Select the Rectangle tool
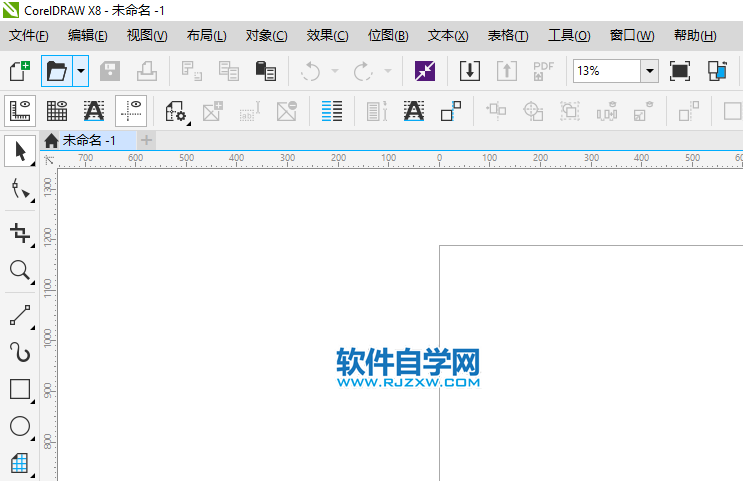743x481 pixels. point(21,390)
